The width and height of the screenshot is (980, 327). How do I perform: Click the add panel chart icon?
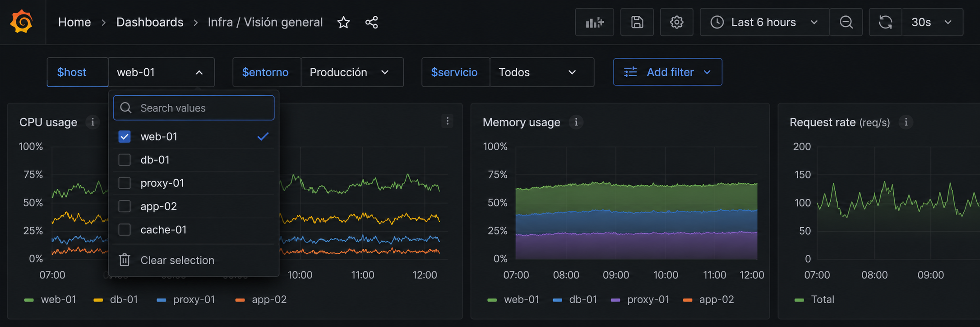(x=594, y=22)
